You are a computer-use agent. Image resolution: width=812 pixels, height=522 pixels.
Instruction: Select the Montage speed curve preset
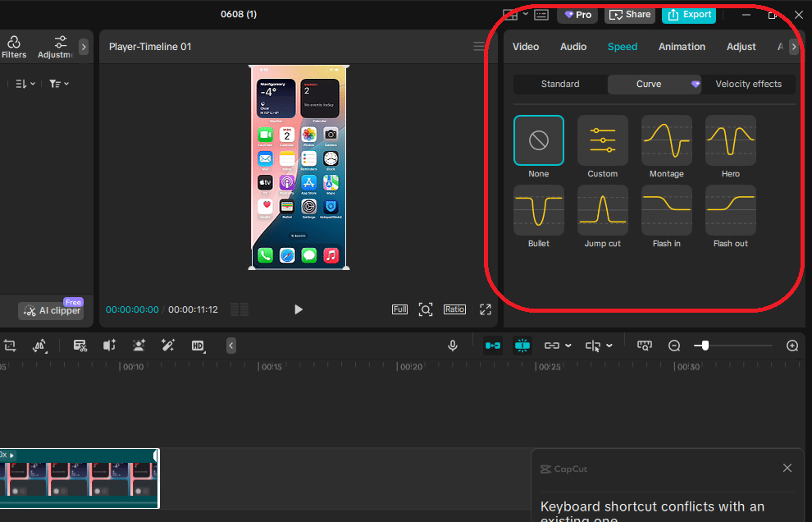(667, 140)
